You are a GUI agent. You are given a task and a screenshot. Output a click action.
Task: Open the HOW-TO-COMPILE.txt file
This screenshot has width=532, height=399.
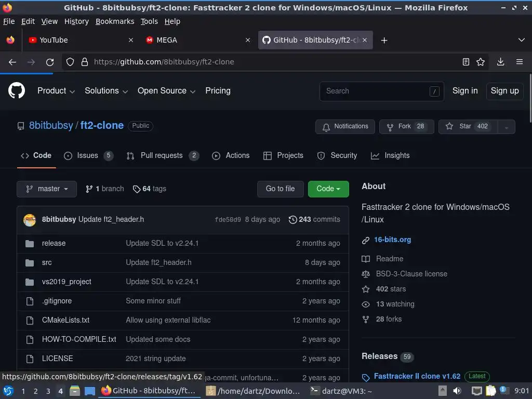pyautogui.click(x=79, y=340)
